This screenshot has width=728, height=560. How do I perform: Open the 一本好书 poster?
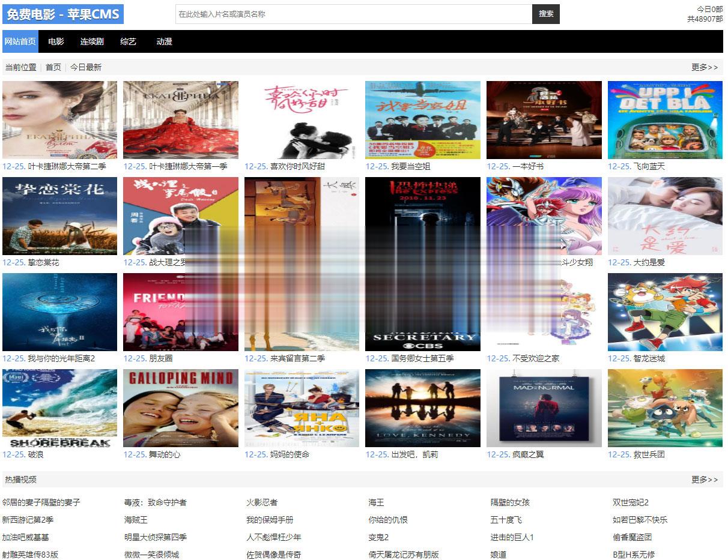pos(544,120)
